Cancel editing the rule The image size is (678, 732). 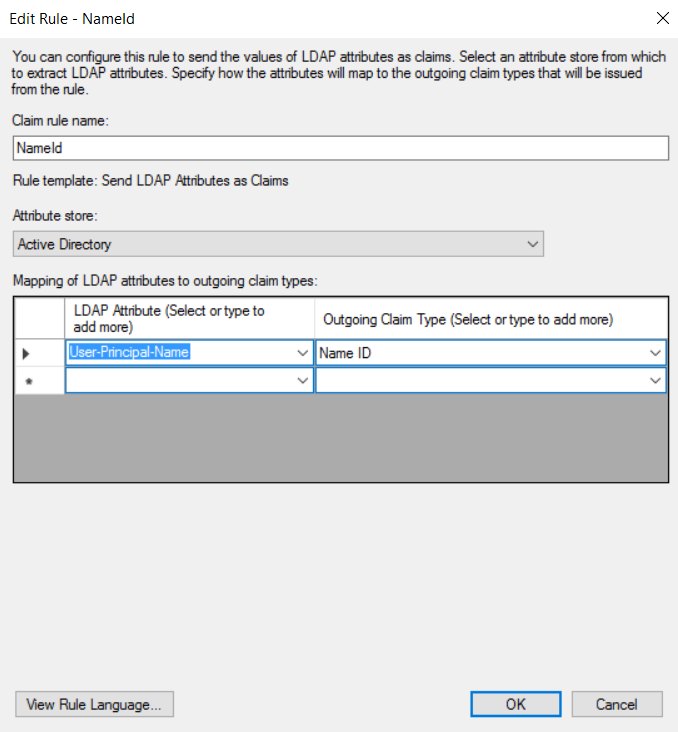[616, 704]
